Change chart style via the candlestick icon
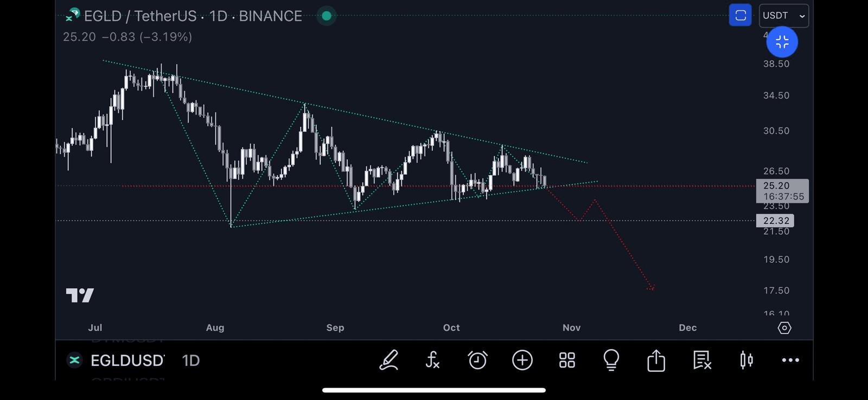 [x=745, y=360]
